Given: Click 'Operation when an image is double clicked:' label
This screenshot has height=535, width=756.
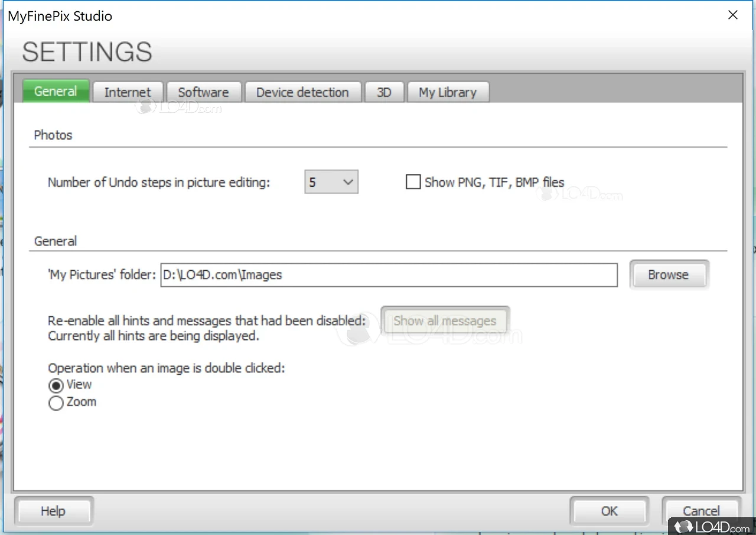Looking at the screenshot, I should (167, 368).
